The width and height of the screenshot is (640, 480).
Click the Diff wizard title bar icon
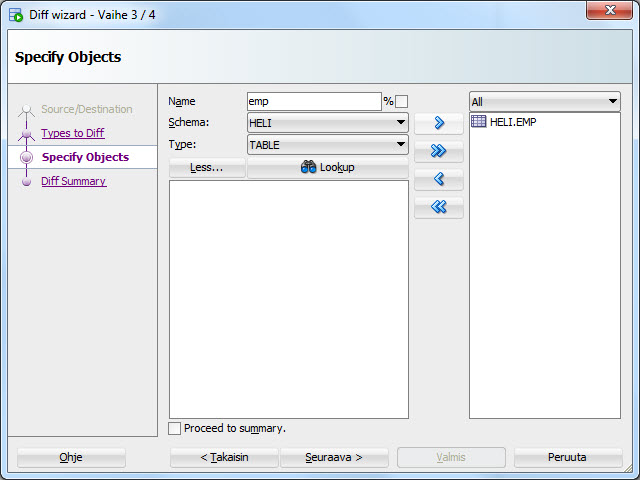16,15
